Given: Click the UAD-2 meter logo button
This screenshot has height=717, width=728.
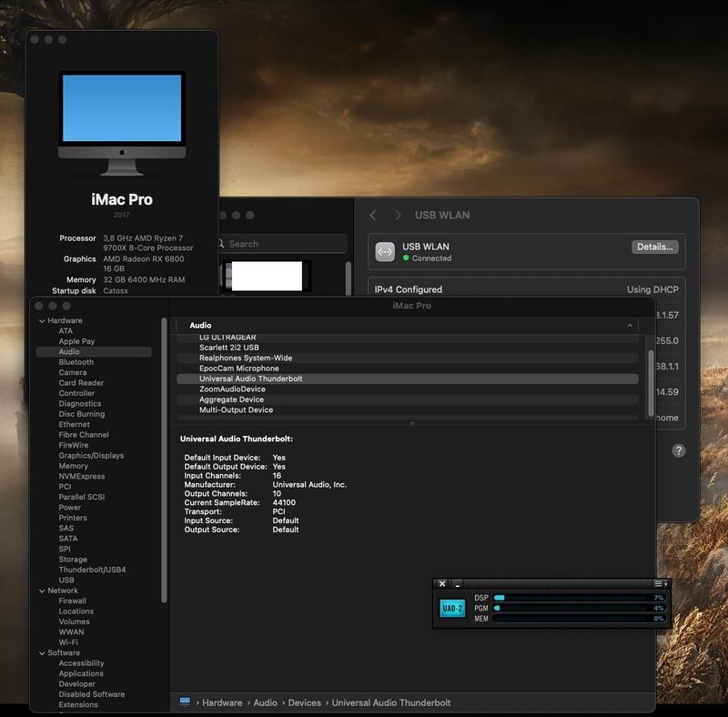Looking at the screenshot, I should click(x=452, y=608).
